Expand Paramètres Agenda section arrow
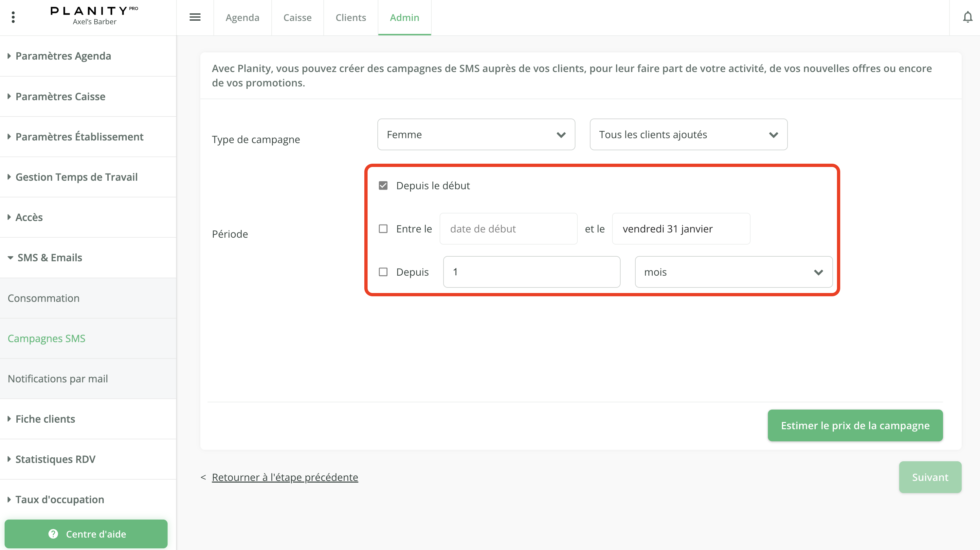Viewport: 980px width, 550px height. pos(9,56)
